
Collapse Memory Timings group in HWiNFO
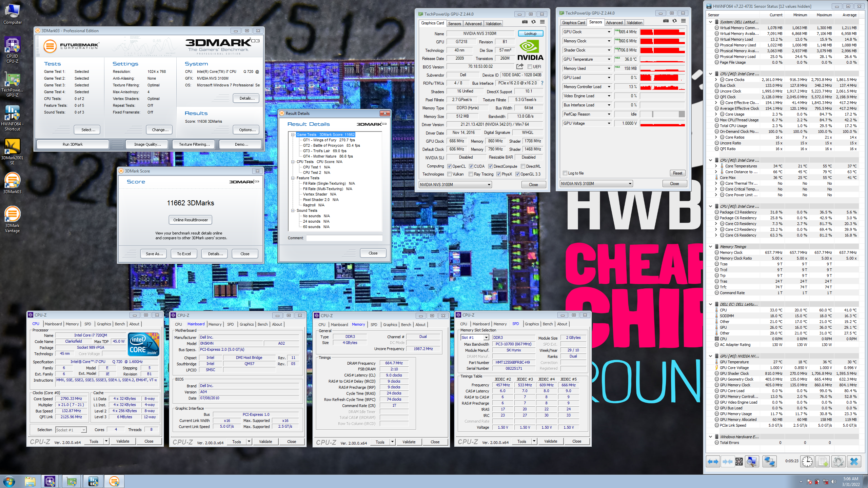pos(710,247)
